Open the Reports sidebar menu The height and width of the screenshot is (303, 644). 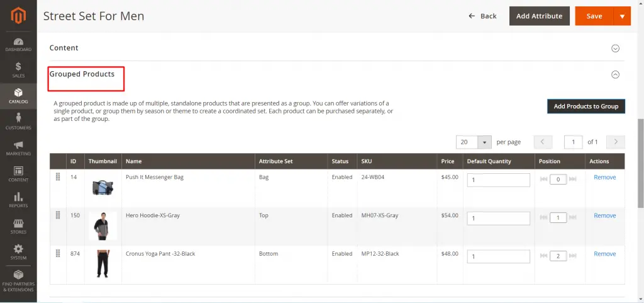[x=18, y=200]
